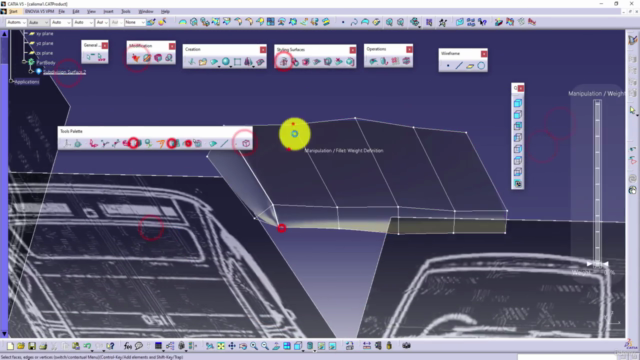Screen dimensions: 640x360
Task: Click the first Styling Surfaces tool icon
Action: 283,62
